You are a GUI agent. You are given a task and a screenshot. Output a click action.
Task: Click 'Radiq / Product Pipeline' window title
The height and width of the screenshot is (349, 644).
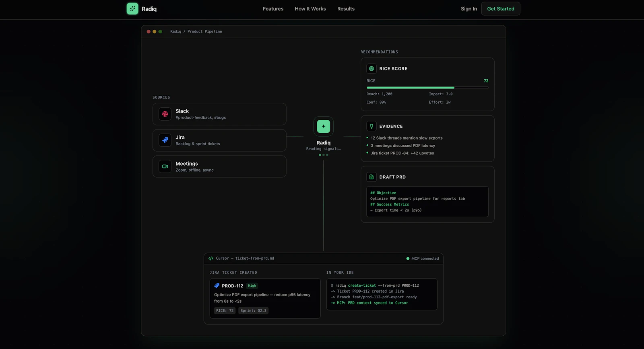point(196,31)
